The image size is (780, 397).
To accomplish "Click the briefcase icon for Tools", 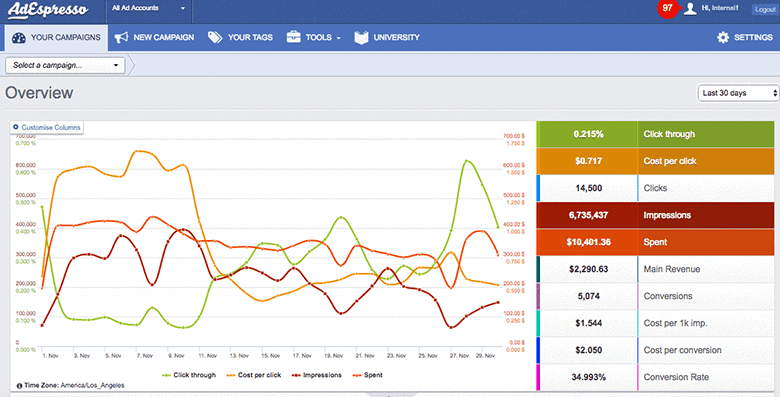I will pyautogui.click(x=293, y=37).
